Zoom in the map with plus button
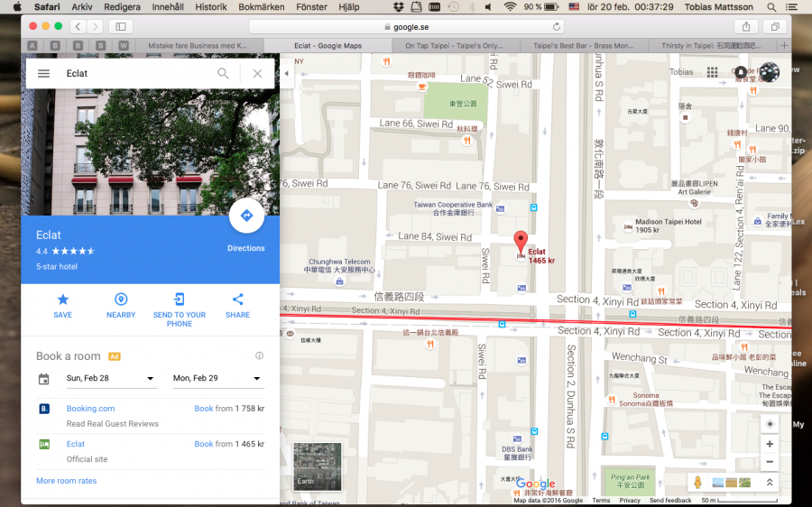The image size is (812, 507). pos(769,444)
